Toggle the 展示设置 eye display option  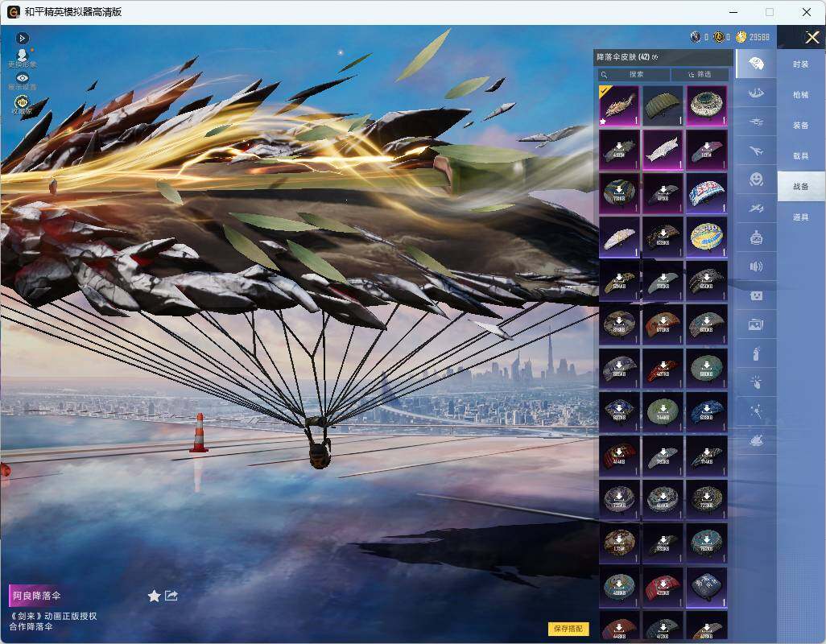point(22,81)
